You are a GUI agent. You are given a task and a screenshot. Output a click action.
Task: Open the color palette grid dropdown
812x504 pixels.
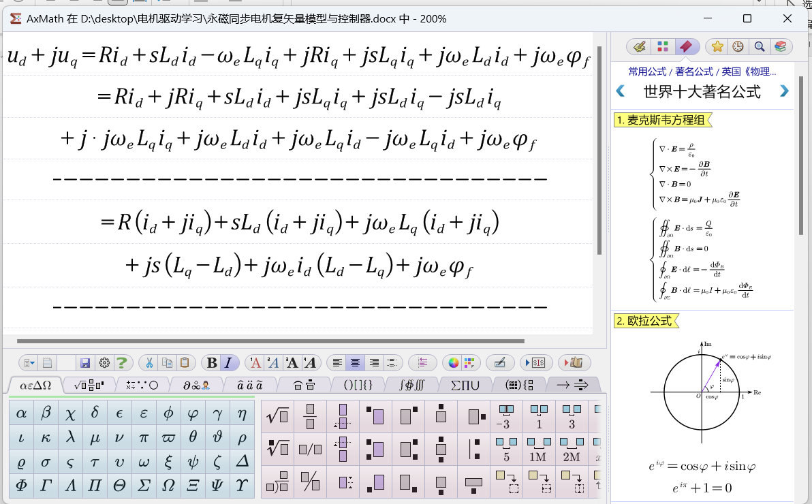(469, 363)
